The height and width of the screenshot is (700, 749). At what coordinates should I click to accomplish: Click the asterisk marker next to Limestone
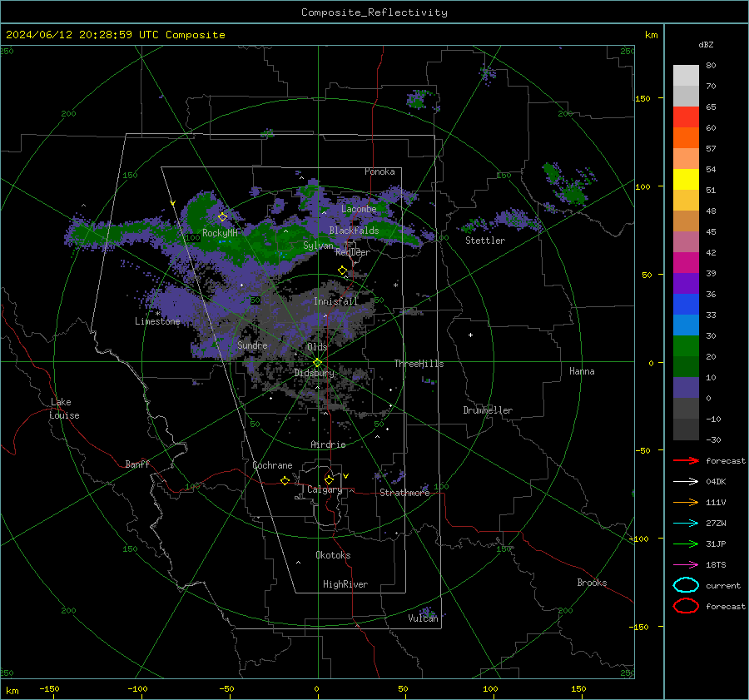157,314
